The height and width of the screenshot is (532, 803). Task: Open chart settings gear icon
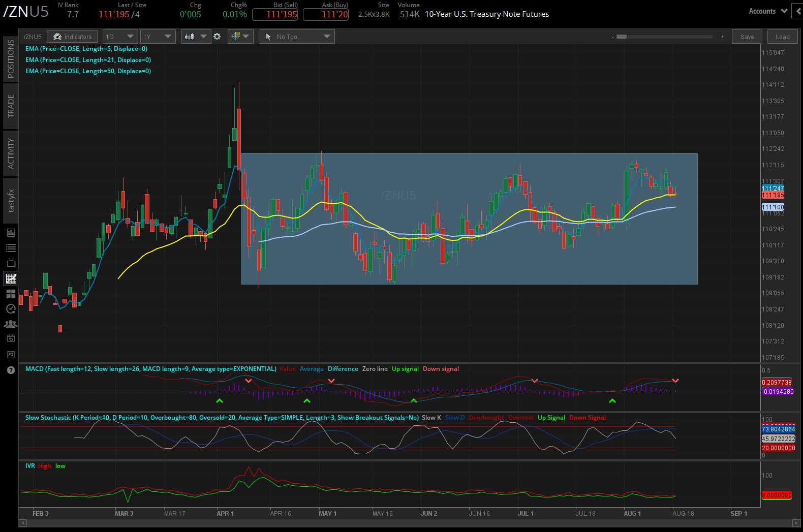[217, 37]
